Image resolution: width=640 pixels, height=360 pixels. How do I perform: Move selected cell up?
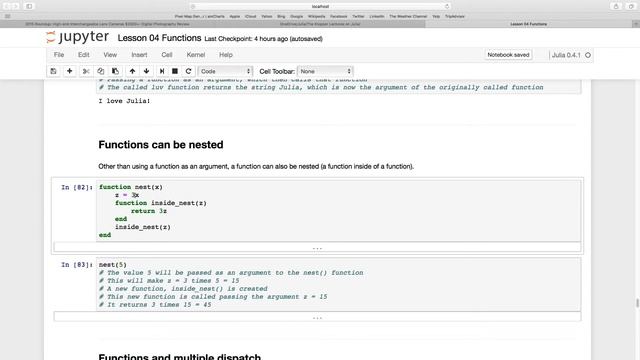coord(132,71)
